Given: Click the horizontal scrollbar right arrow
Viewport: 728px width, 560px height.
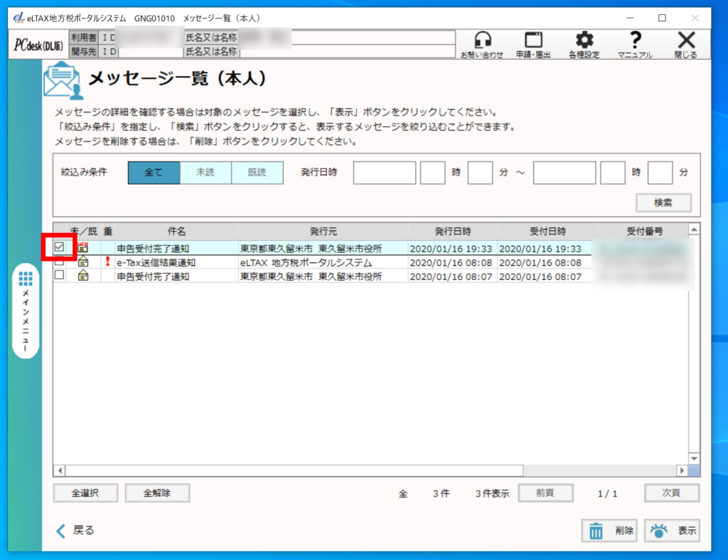Looking at the screenshot, I should 682,470.
